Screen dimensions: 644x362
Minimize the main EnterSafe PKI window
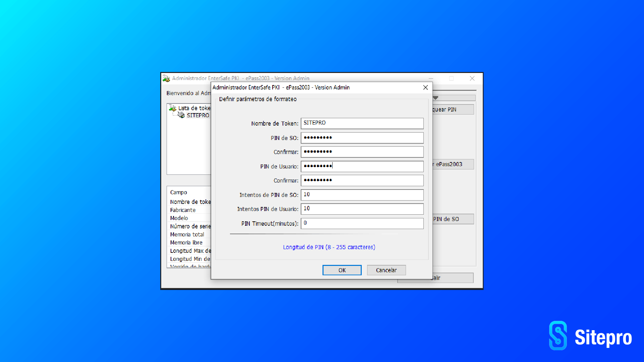(x=431, y=78)
